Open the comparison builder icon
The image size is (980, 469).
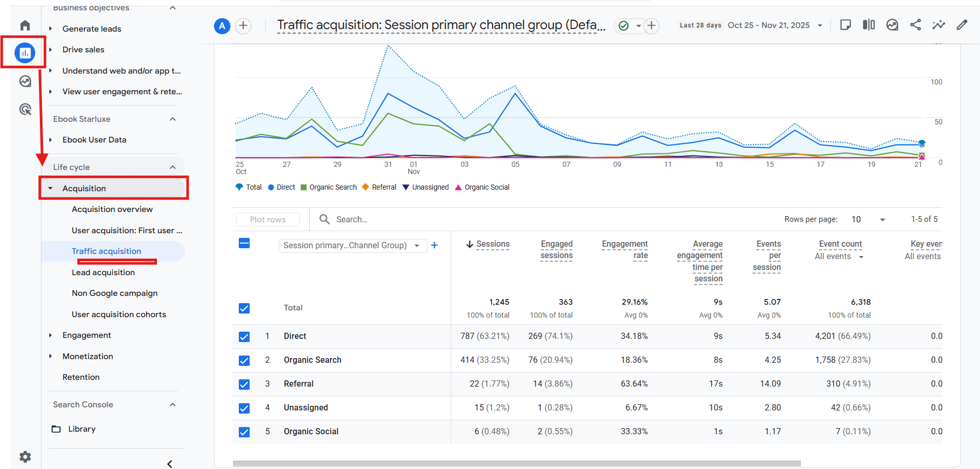869,24
